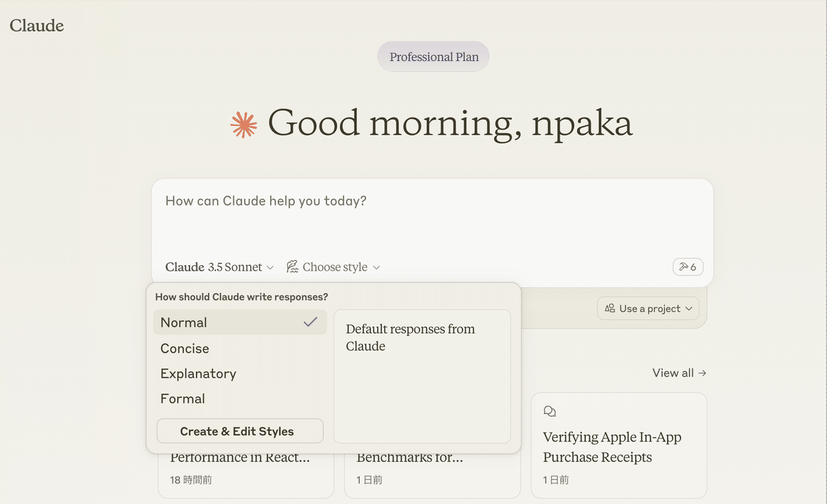The width and height of the screenshot is (827, 504).
Task: Click the Professional Plan badge
Action: (433, 57)
